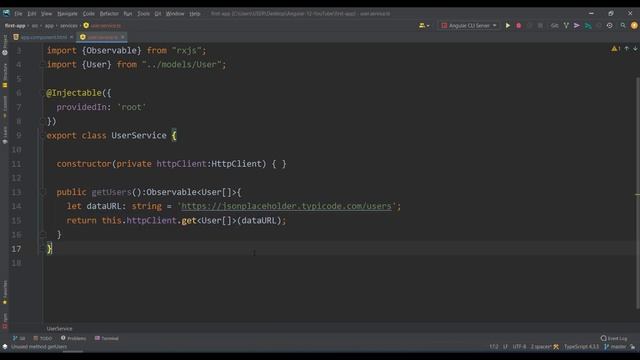Viewport: 640px width, 360px height.
Task: Click cursor position 17:2 in status bar
Action: (x=494, y=347)
